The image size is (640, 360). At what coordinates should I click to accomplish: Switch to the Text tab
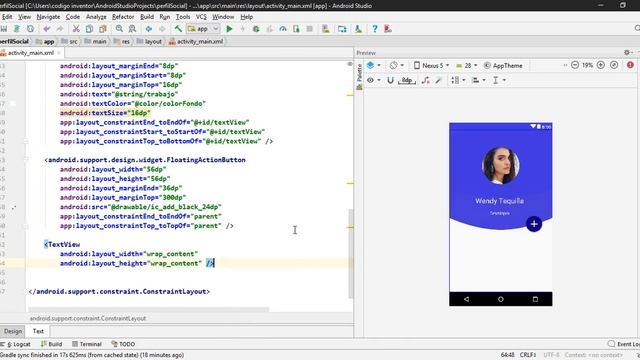38,331
